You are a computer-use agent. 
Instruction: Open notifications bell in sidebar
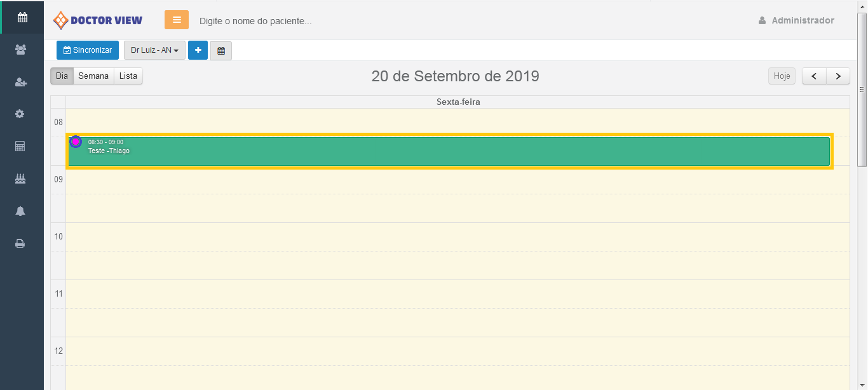click(x=20, y=212)
